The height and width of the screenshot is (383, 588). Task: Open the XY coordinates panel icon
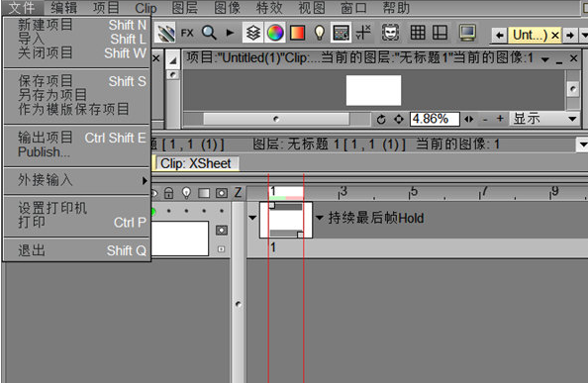coord(363,33)
